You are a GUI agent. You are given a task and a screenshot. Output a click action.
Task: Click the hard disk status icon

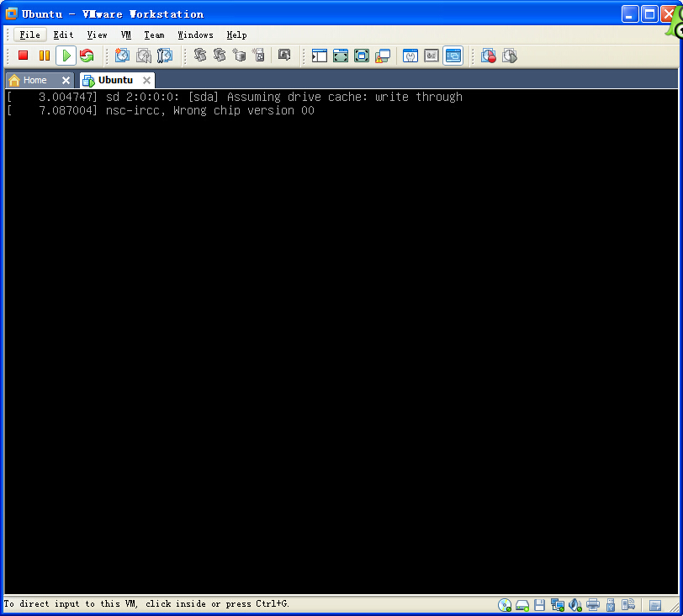point(522,605)
